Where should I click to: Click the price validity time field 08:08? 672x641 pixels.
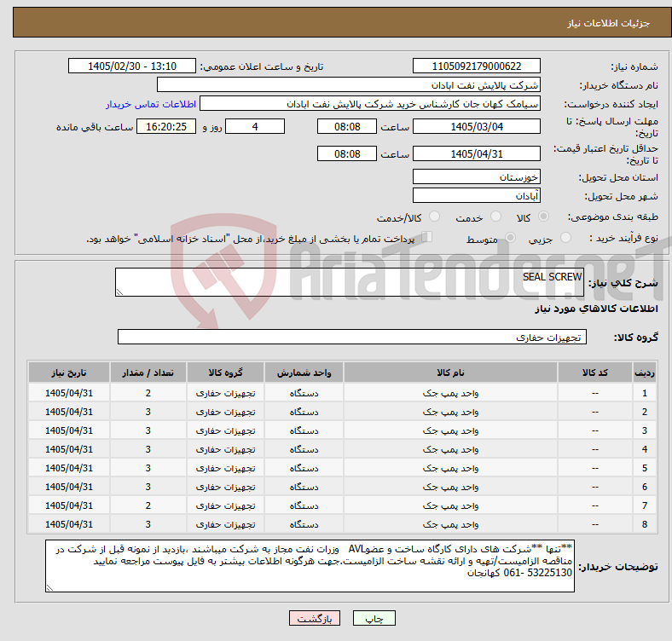(x=347, y=153)
